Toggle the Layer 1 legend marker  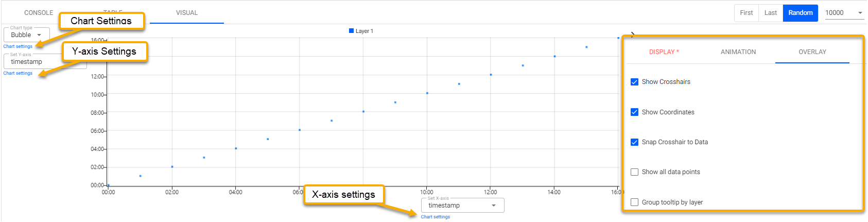(x=352, y=31)
